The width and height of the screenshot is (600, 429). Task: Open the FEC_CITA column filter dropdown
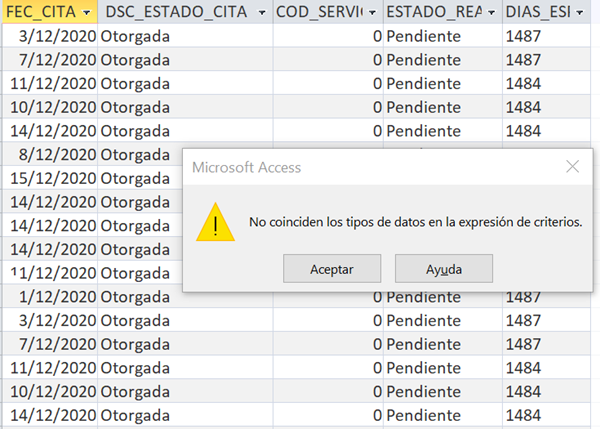coord(87,12)
